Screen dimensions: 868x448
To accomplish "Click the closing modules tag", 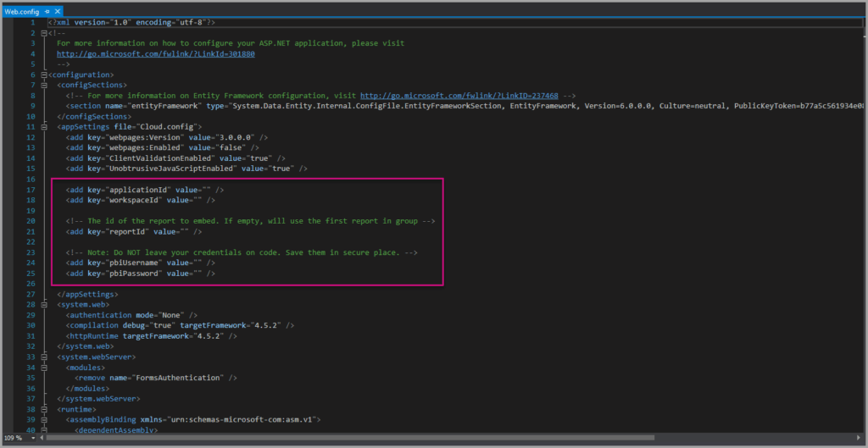I will pos(87,389).
